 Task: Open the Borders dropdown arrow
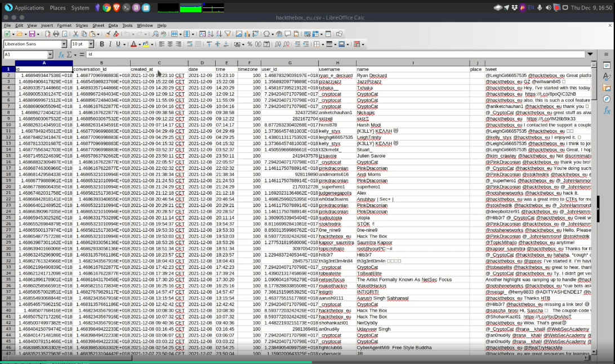tap(323, 44)
